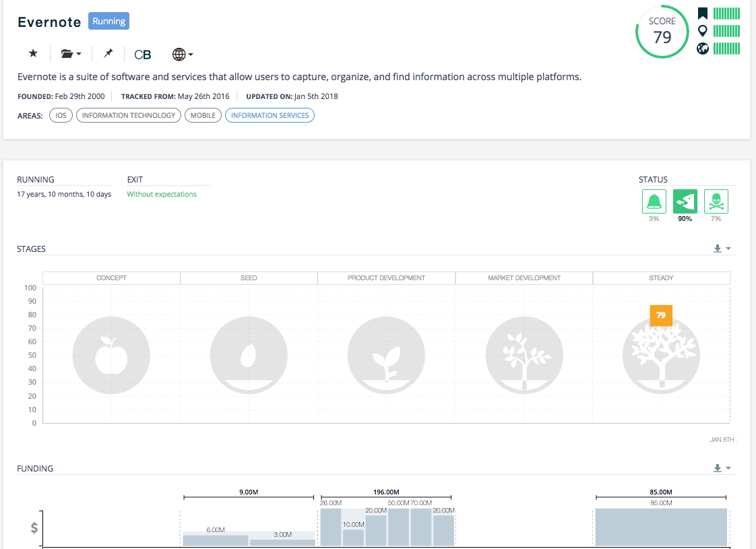The image size is (756, 549).
Task: Select the Seed stage header
Action: (249, 278)
